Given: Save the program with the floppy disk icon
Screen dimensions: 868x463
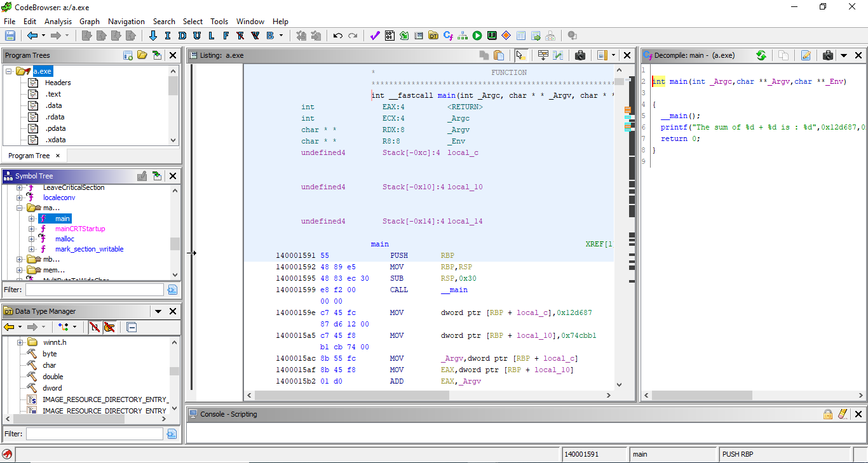Looking at the screenshot, I should tap(10, 36).
